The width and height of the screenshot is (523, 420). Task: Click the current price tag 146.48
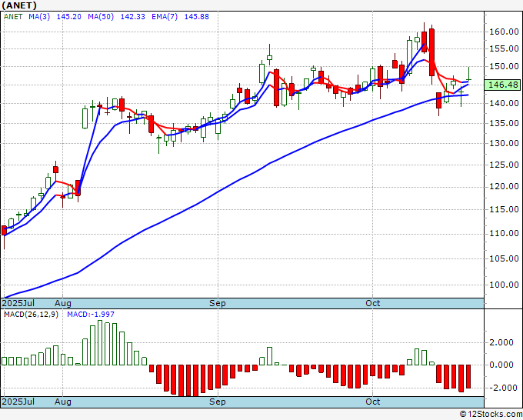pyautogui.click(x=503, y=85)
